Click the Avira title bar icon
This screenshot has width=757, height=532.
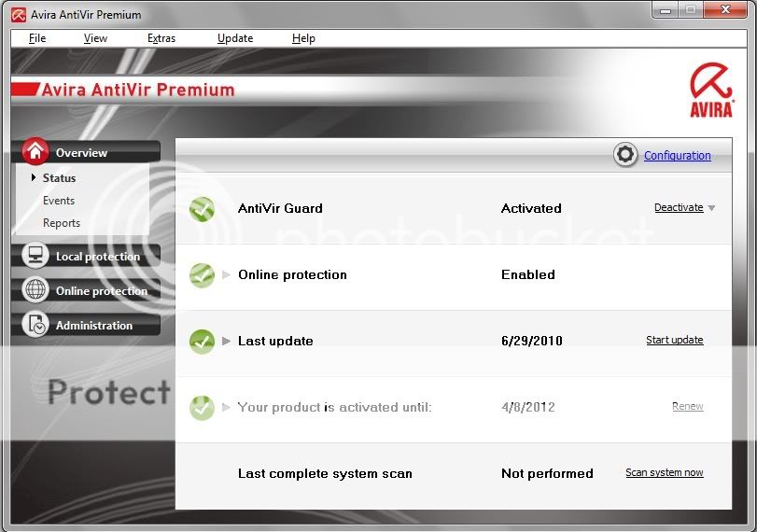point(19,15)
